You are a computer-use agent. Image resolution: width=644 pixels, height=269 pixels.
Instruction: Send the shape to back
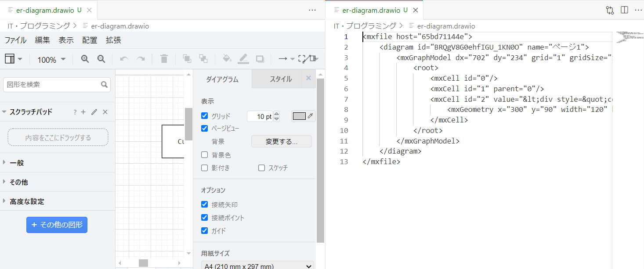tap(203, 58)
